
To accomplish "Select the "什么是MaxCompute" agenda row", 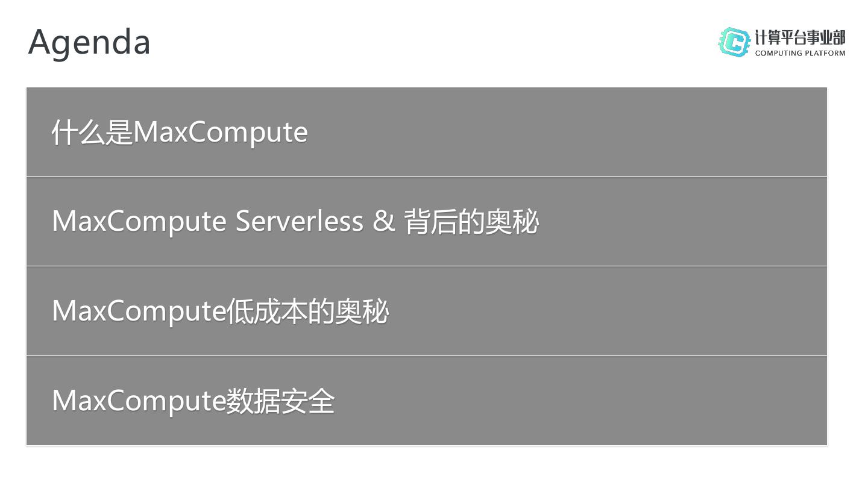I will pyautogui.click(x=426, y=132).
